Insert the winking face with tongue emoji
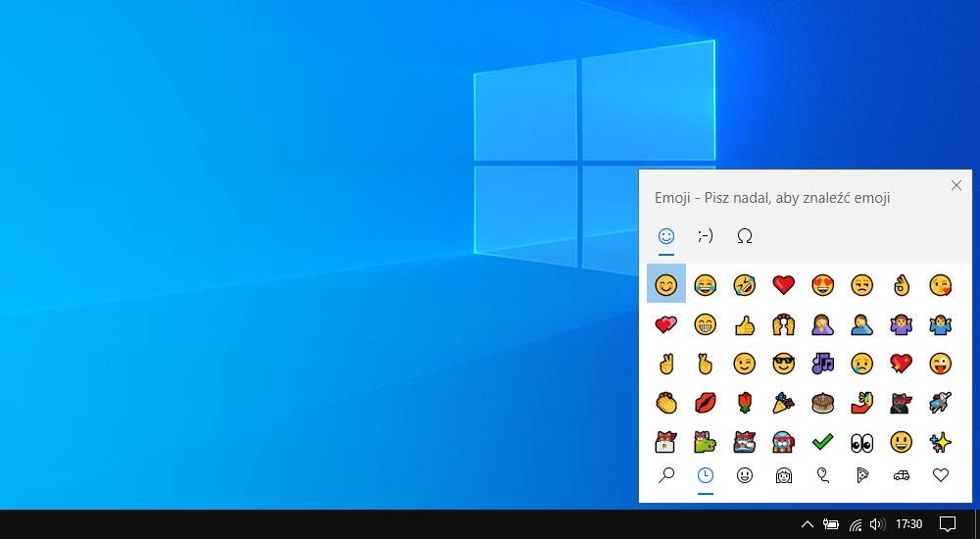 (940, 364)
